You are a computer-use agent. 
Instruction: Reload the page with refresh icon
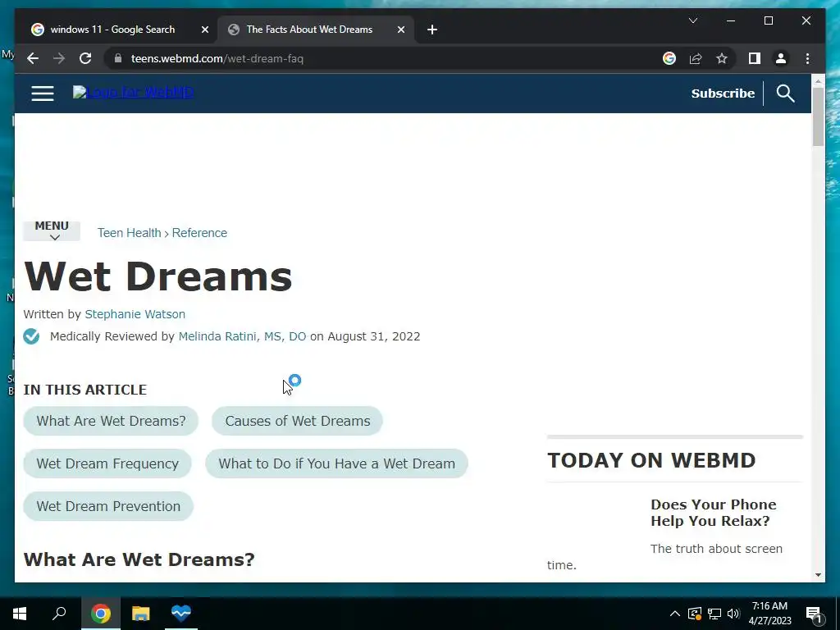[x=85, y=58]
